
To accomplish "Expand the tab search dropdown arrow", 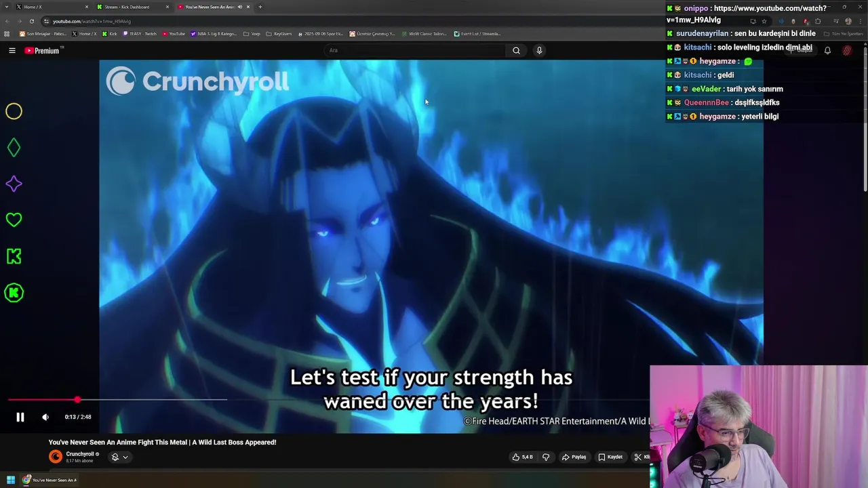I will tap(6, 7).
